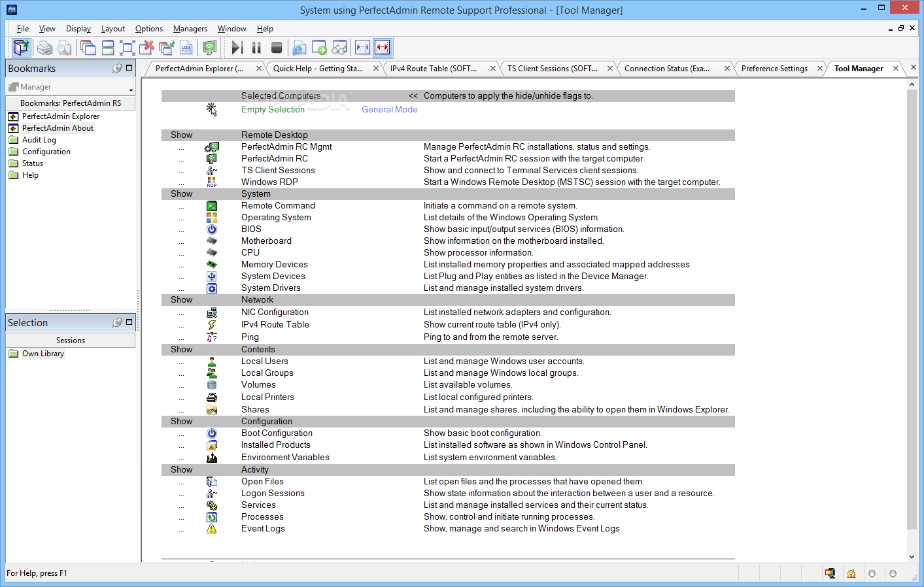Click the General Mode link
This screenshot has width=924, height=587.
pos(389,110)
